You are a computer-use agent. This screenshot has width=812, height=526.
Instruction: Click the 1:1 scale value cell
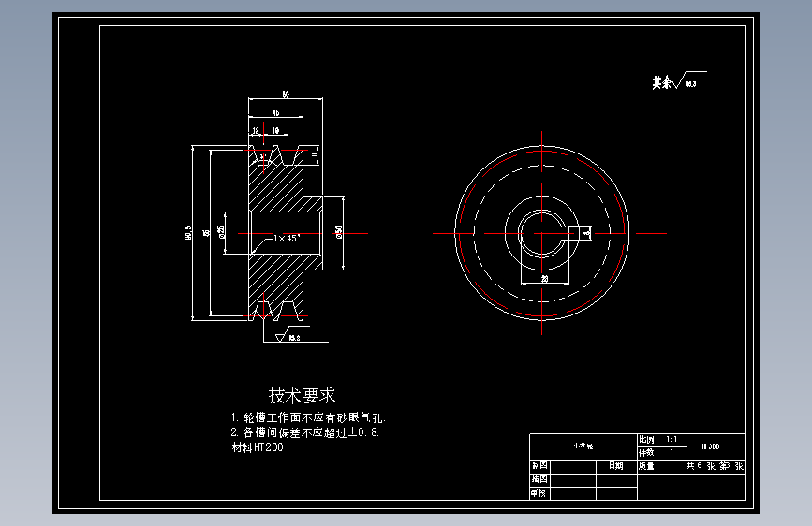click(672, 440)
